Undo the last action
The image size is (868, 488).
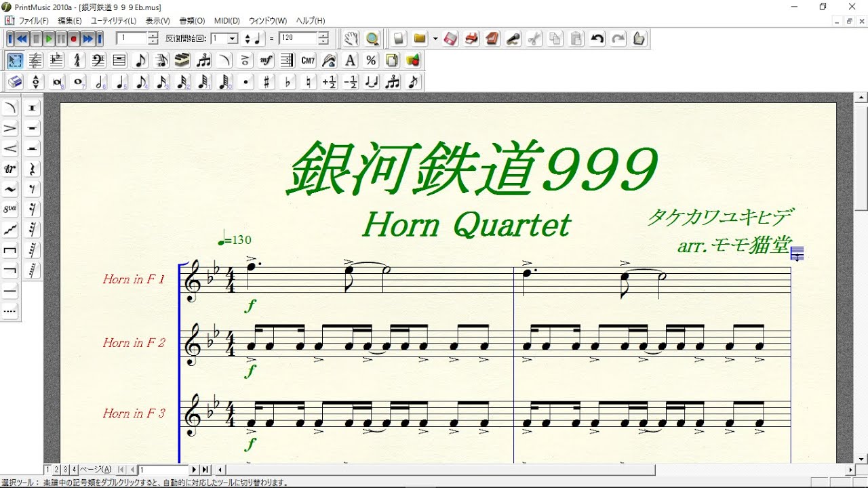pos(597,39)
